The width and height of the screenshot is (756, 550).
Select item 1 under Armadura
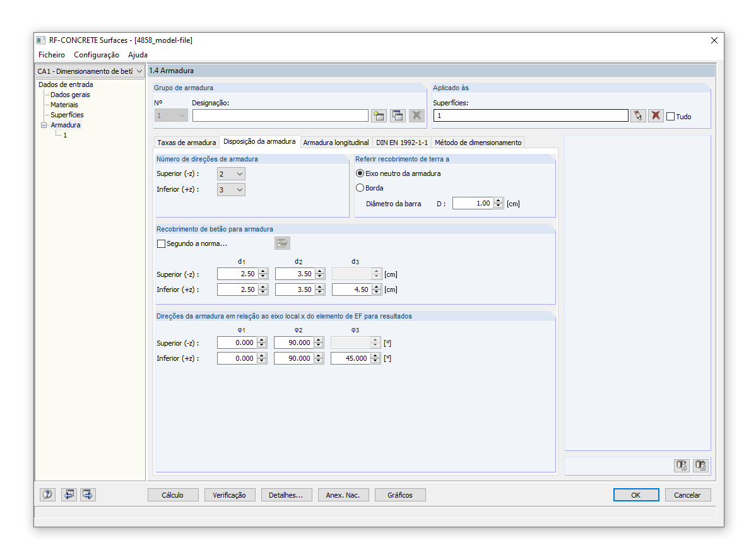(x=65, y=135)
